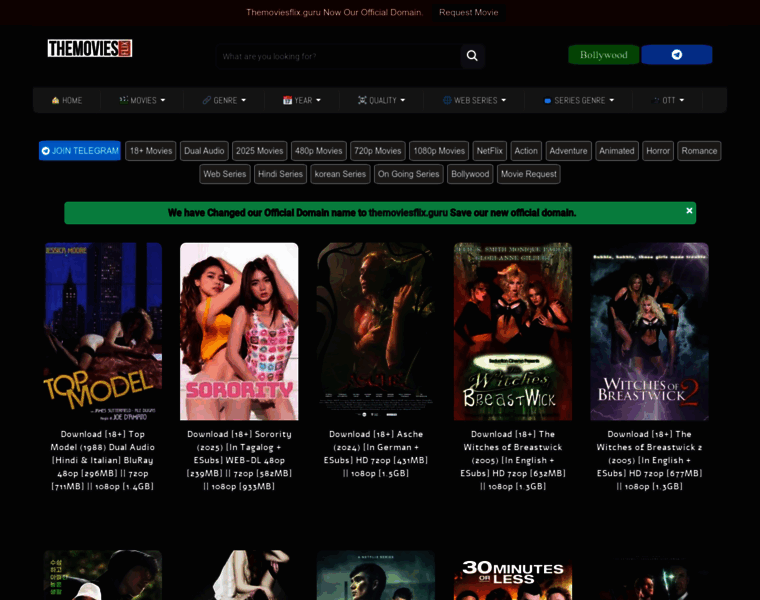Click the home house icon in navbar
This screenshot has width=760, height=600.
coord(55,100)
